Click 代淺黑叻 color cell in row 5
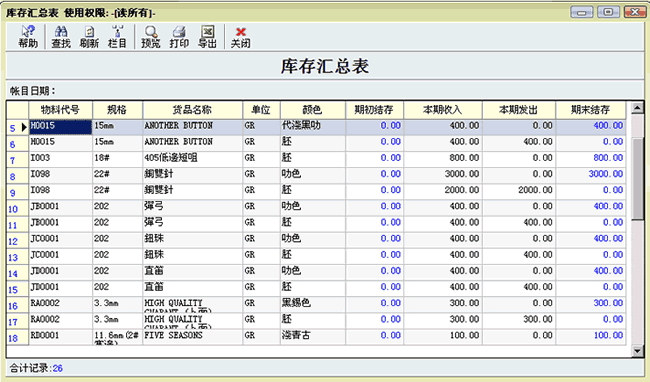650x382 pixels. tap(313, 127)
